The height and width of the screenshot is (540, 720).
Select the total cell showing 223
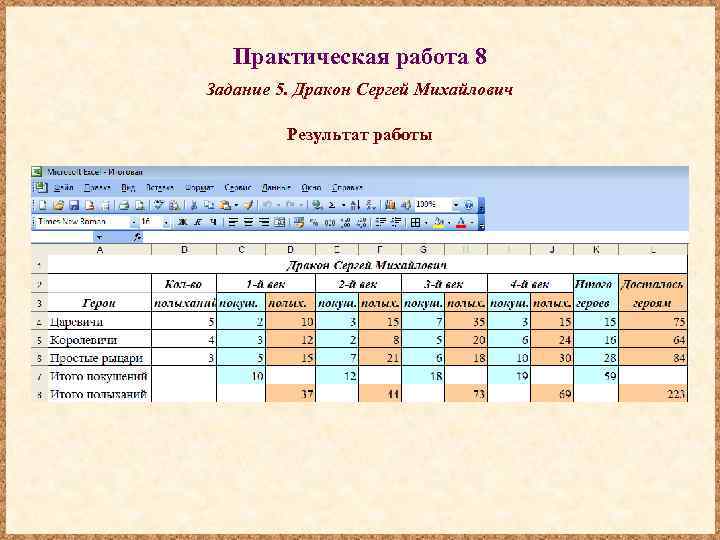653,394
